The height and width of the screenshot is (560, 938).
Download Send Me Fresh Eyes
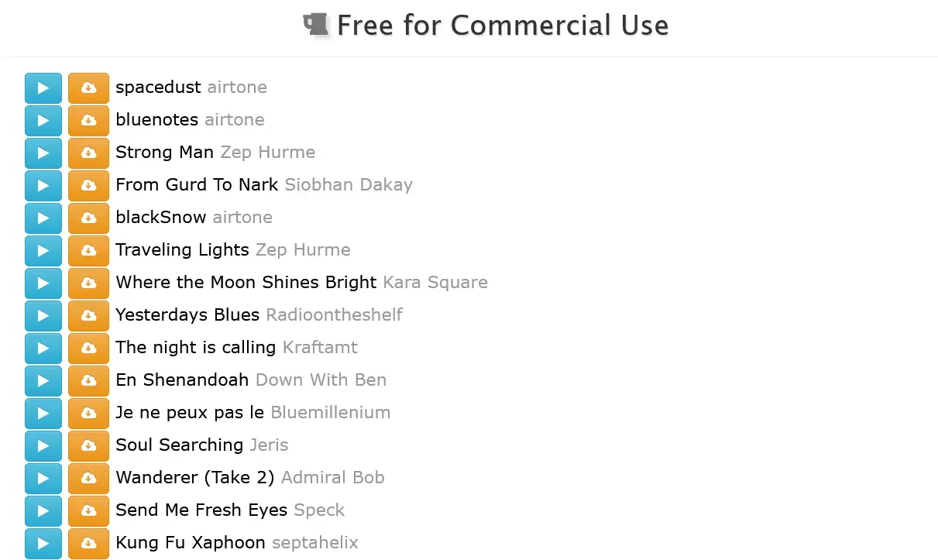pos(88,511)
